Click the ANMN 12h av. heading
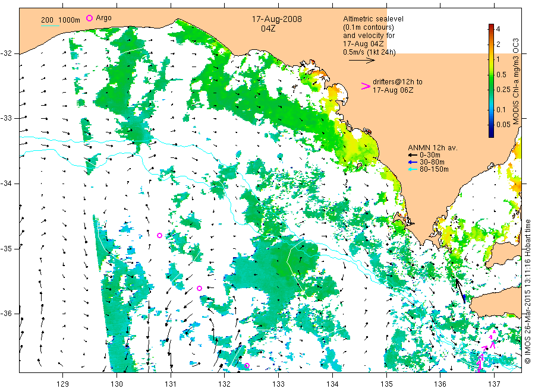 (x=433, y=148)
